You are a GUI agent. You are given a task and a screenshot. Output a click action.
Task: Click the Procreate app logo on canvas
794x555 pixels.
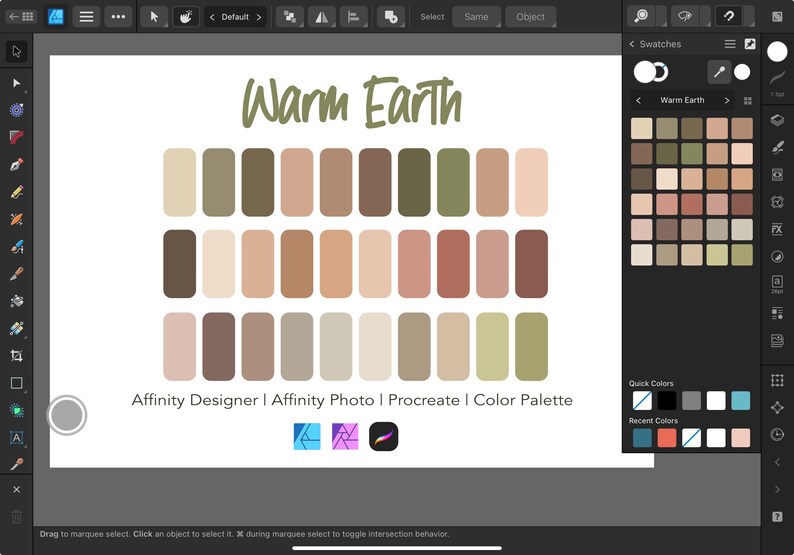tap(383, 437)
